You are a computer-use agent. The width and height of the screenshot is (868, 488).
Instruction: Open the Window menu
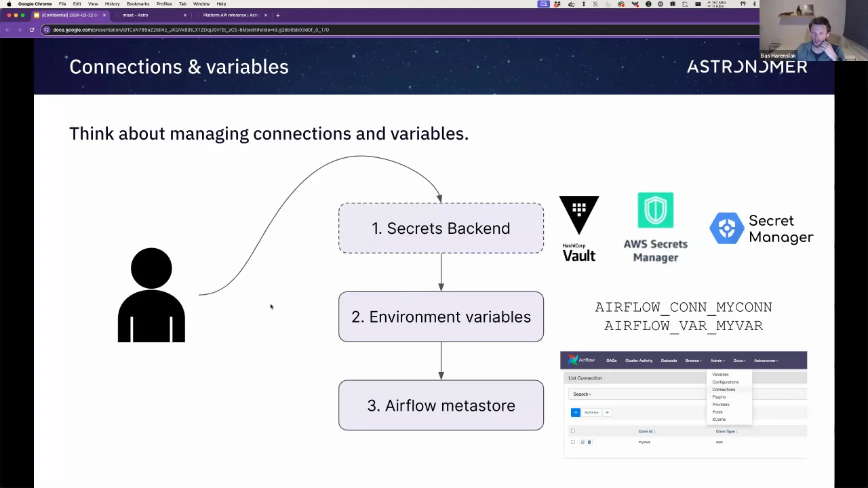pos(201,4)
